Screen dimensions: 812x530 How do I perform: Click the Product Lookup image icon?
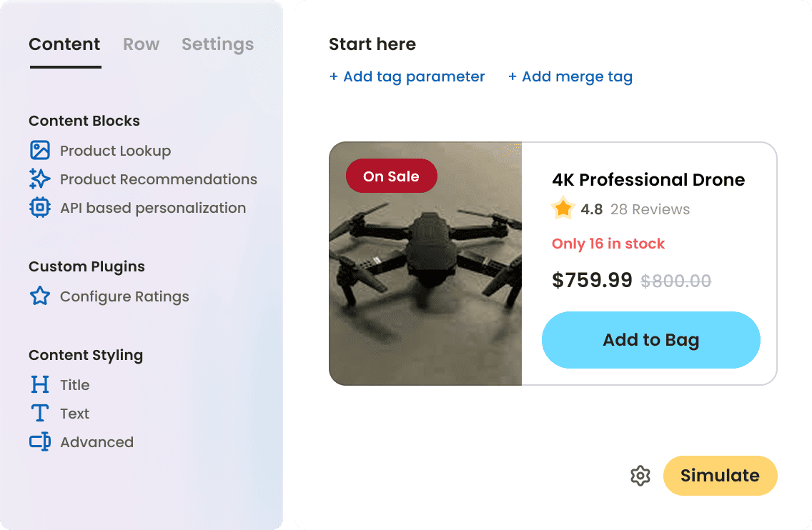(40, 151)
